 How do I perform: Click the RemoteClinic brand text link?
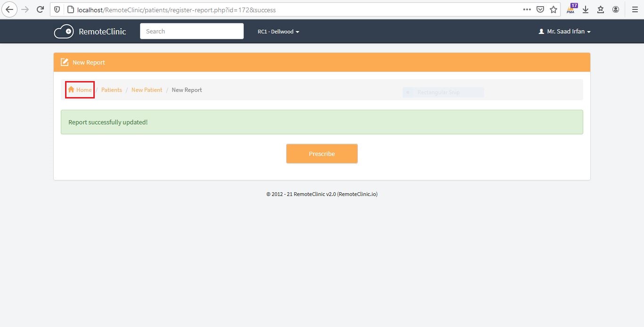pos(102,32)
